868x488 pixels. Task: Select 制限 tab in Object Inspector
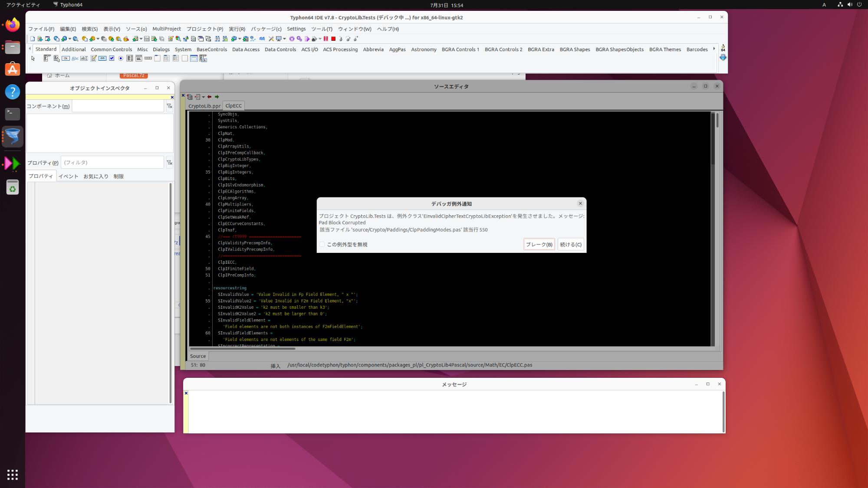pos(118,177)
